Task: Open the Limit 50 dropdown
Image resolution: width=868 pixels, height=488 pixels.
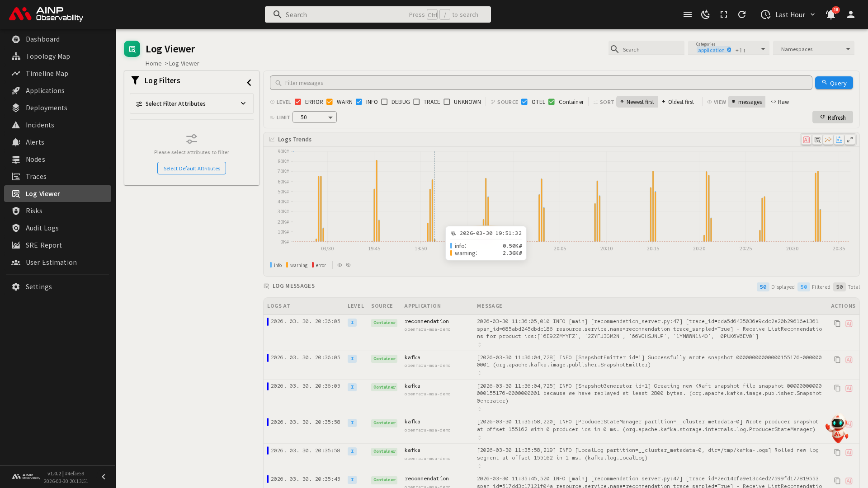Action: coord(315,117)
